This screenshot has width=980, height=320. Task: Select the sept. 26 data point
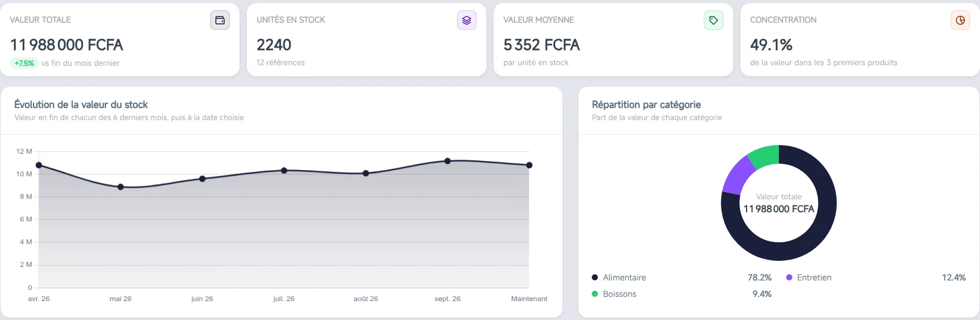tap(447, 161)
